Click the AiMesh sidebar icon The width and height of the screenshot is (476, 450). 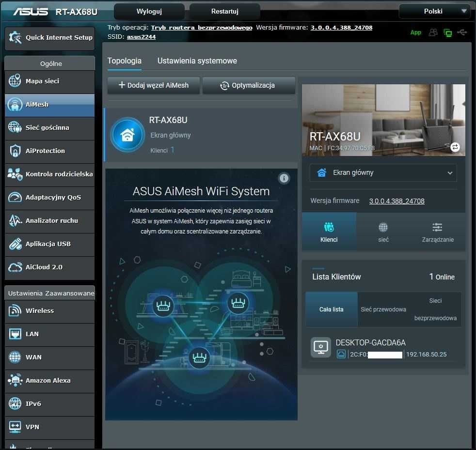tap(15, 104)
